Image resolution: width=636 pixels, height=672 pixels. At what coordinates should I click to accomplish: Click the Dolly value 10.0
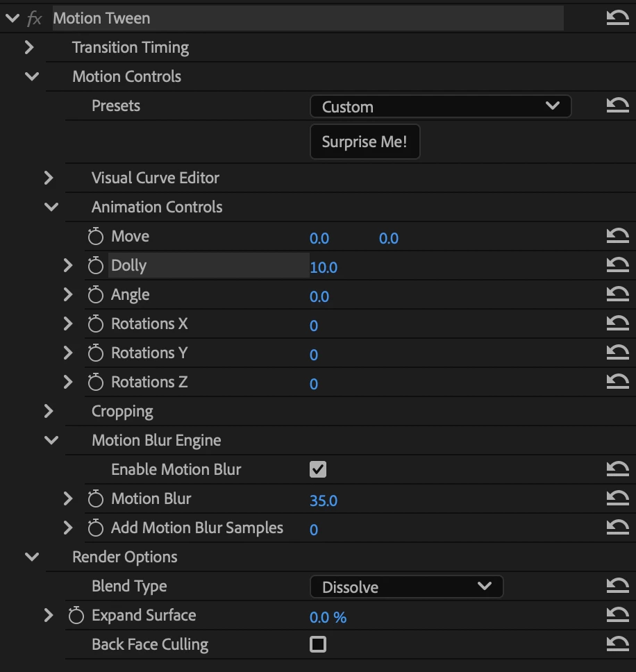coord(324,267)
